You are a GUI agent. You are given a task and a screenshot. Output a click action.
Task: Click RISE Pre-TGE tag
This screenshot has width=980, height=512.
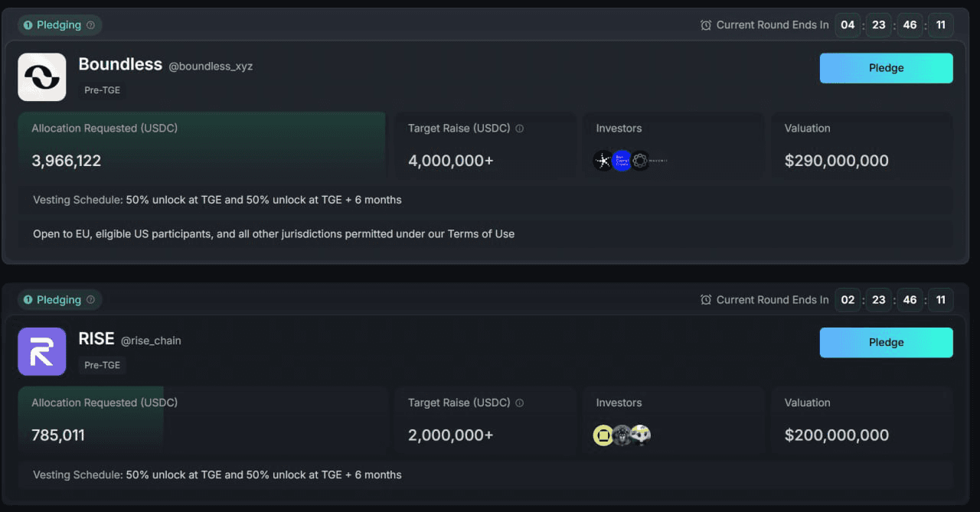pyautogui.click(x=103, y=365)
